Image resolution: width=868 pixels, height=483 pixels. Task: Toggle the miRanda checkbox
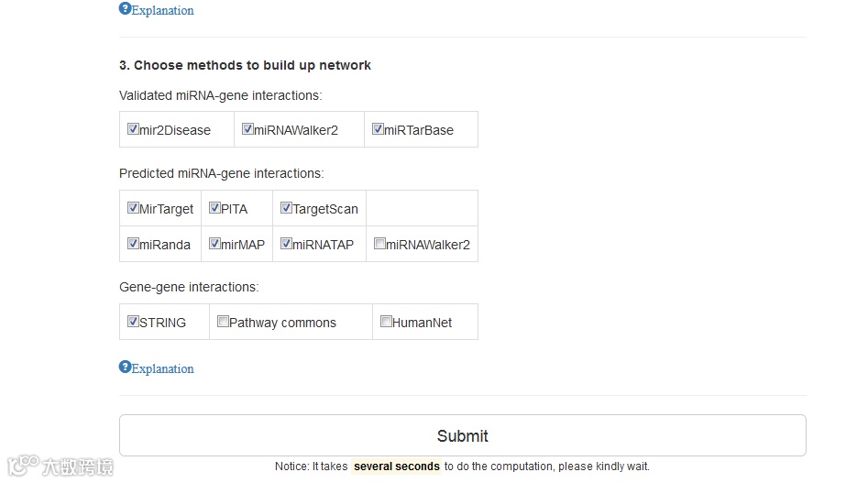tap(133, 244)
